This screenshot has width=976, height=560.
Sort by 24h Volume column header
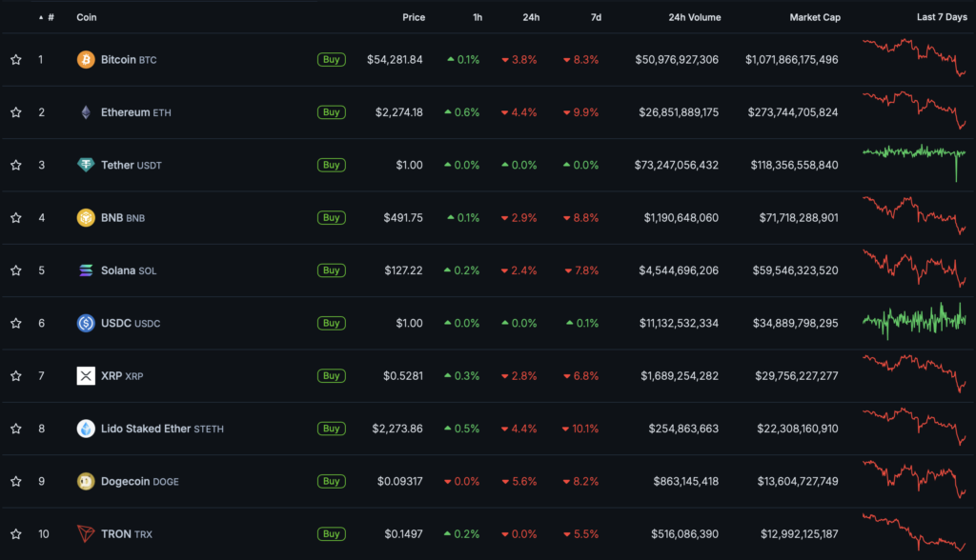pos(694,17)
